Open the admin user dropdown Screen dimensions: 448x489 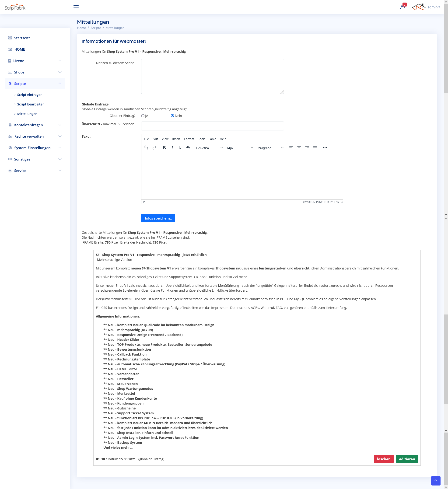tap(434, 7)
